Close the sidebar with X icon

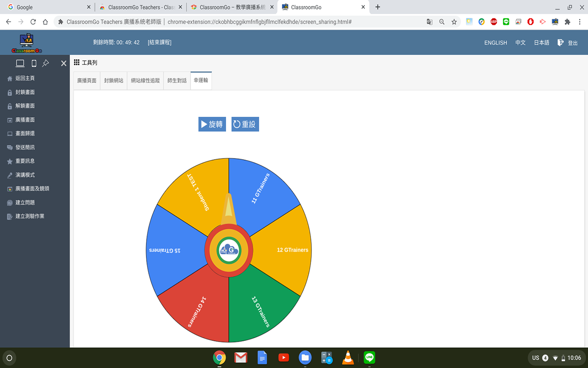click(x=64, y=63)
